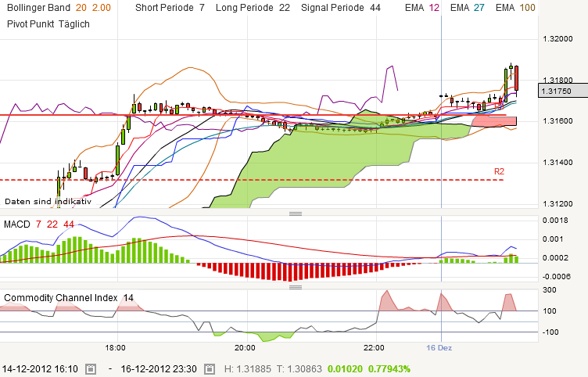Open the end date calendar picker icon
Image resolution: width=588 pixels, height=377 pixels.
click(x=210, y=369)
